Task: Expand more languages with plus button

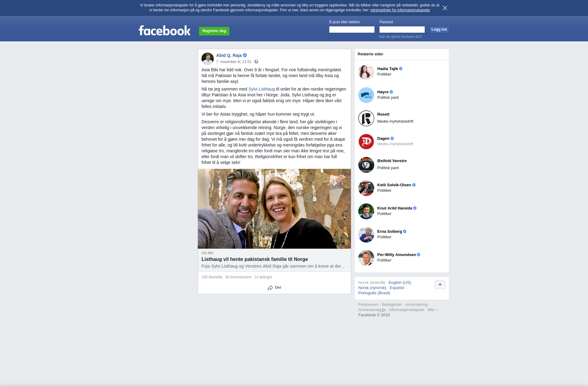Action: pyautogui.click(x=440, y=285)
